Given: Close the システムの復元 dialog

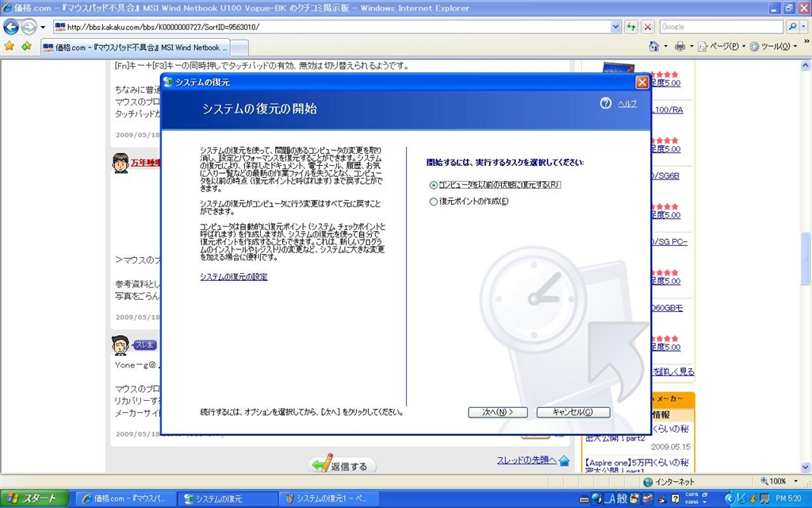Looking at the screenshot, I should click(x=642, y=83).
